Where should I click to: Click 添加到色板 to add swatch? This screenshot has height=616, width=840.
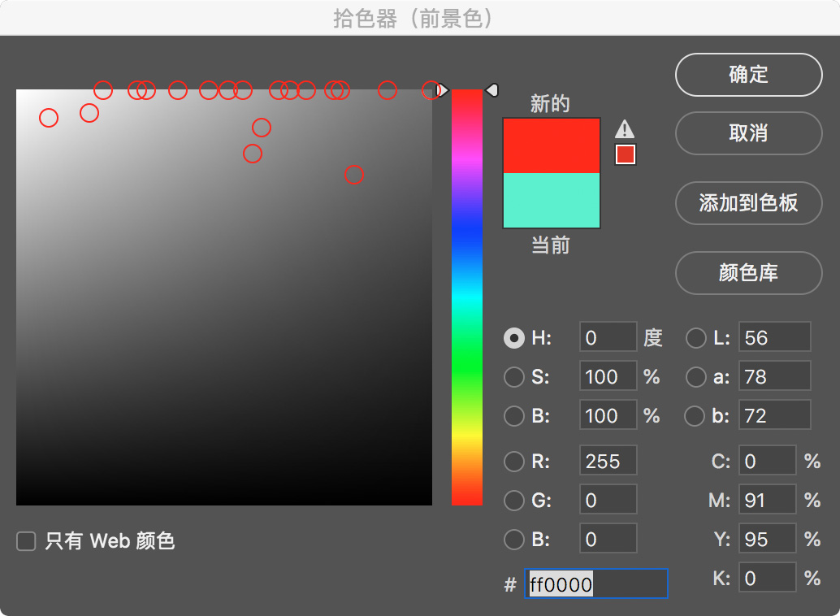[x=747, y=203]
